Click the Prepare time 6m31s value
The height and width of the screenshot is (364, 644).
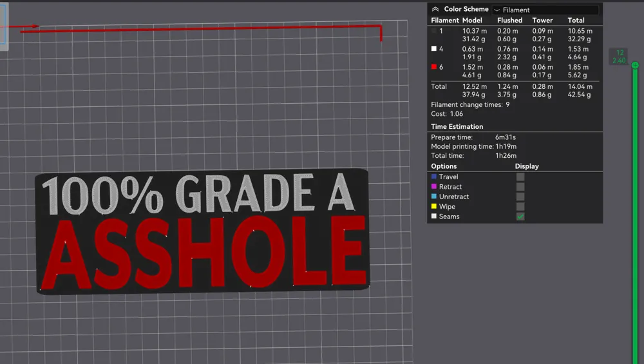pos(505,137)
